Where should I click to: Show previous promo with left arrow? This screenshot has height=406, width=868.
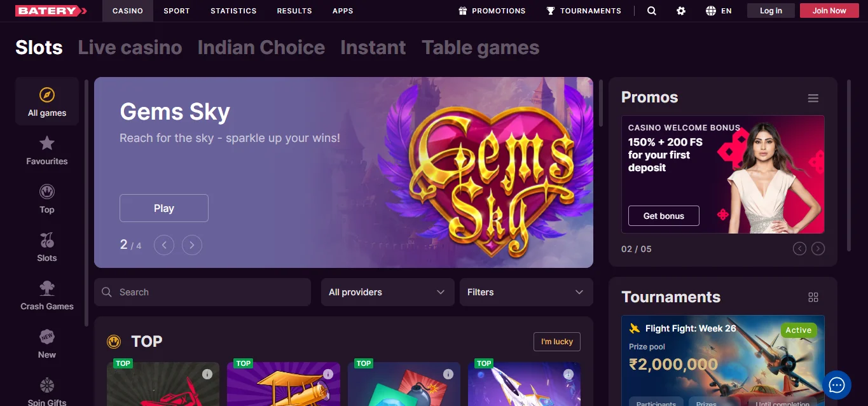click(x=799, y=249)
